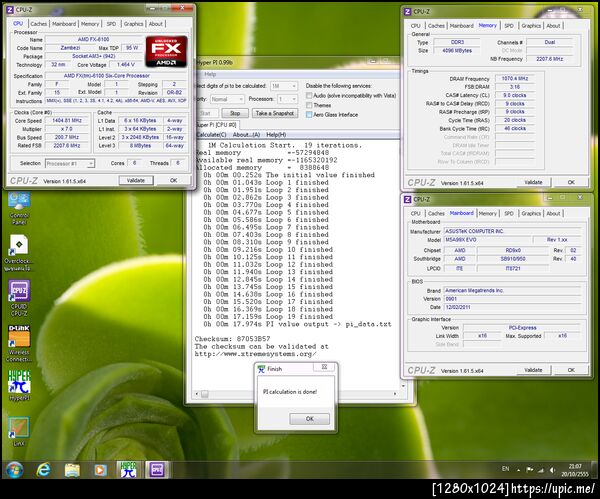Open the digits of pi dropdown (1M)

click(x=284, y=86)
